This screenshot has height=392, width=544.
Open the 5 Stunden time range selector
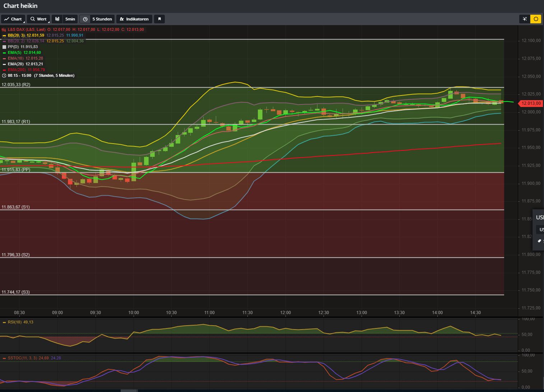[102, 19]
